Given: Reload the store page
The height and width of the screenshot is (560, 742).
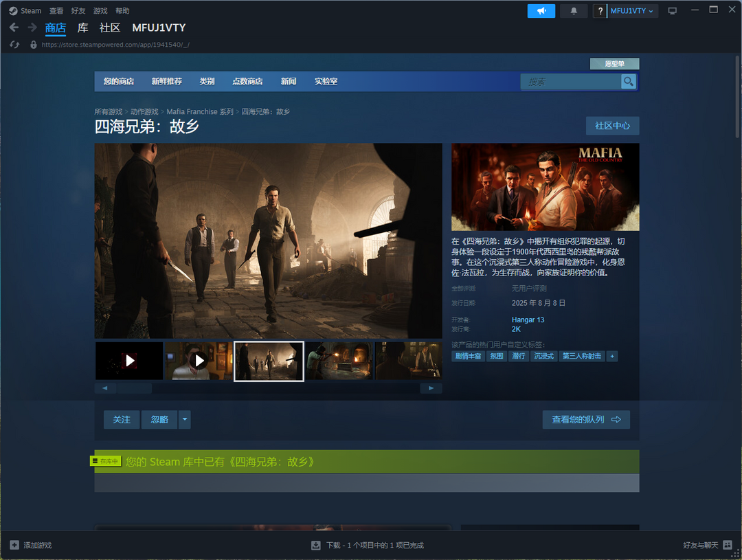Looking at the screenshot, I should pyautogui.click(x=14, y=45).
